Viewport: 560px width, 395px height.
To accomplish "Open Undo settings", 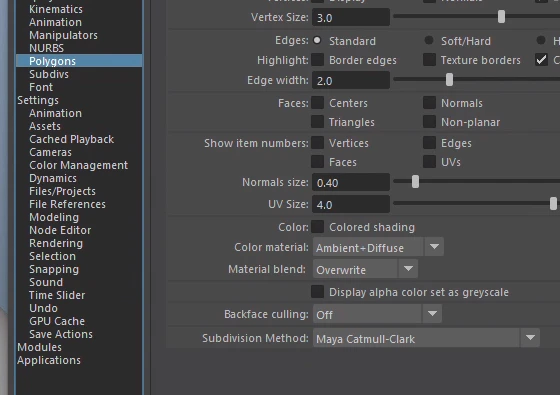I will pos(44,308).
